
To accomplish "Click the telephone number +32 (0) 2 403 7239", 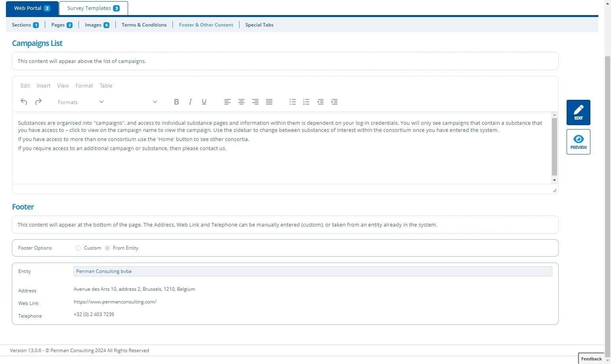I will 94,314.
